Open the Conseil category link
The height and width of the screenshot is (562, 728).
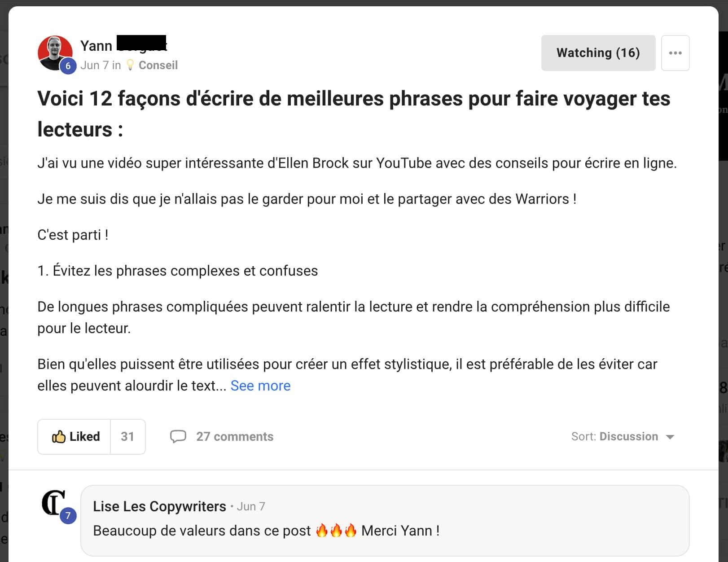158,65
